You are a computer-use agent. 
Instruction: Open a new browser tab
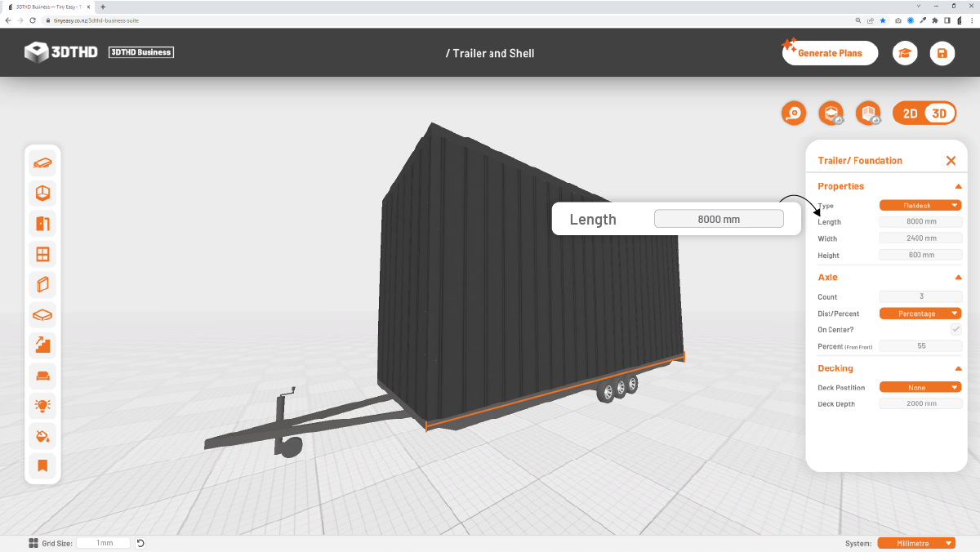102,7
